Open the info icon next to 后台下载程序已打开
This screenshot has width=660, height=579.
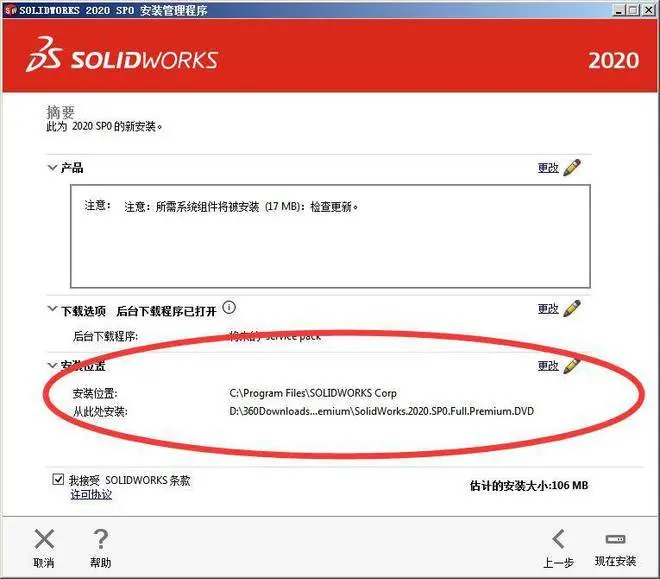pyautogui.click(x=229, y=308)
